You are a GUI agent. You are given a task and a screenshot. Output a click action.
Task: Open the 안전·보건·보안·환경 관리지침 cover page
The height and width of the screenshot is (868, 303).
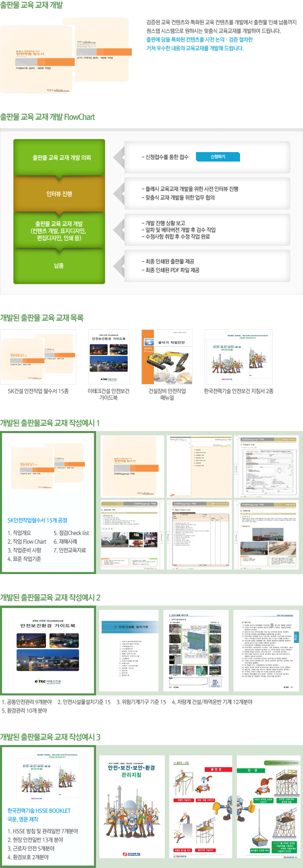pyautogui.click(x=131, y=807)
